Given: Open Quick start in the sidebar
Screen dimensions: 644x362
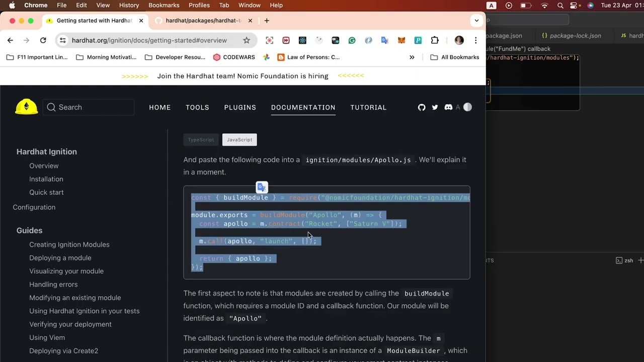Looking at the screenshot, I should 46,193.
